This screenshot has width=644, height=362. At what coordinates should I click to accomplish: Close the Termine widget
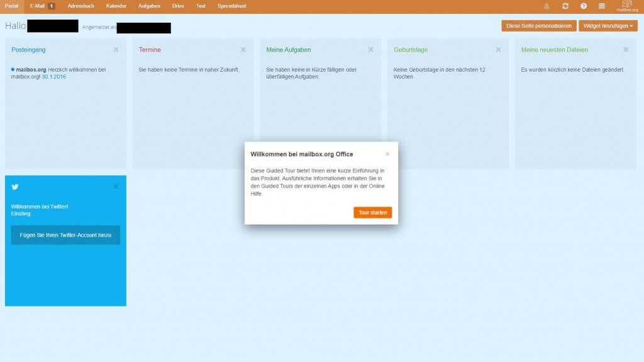coord(243,49)
